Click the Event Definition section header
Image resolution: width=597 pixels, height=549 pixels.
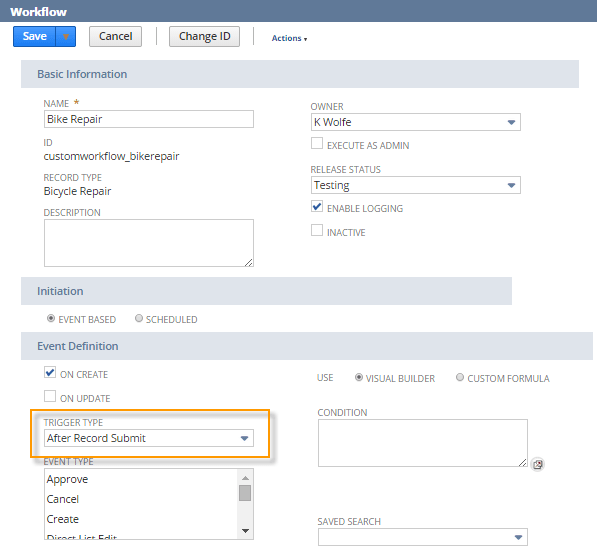click(307, 346)
